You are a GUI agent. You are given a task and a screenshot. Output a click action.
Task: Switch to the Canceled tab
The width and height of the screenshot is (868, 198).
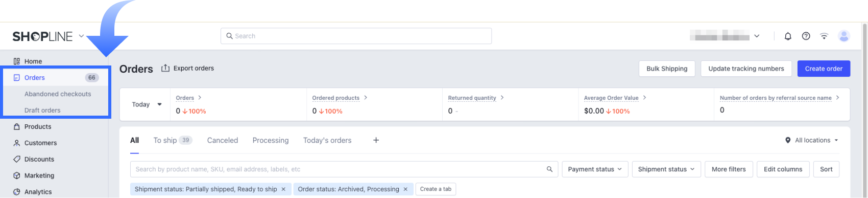(223, 140)
